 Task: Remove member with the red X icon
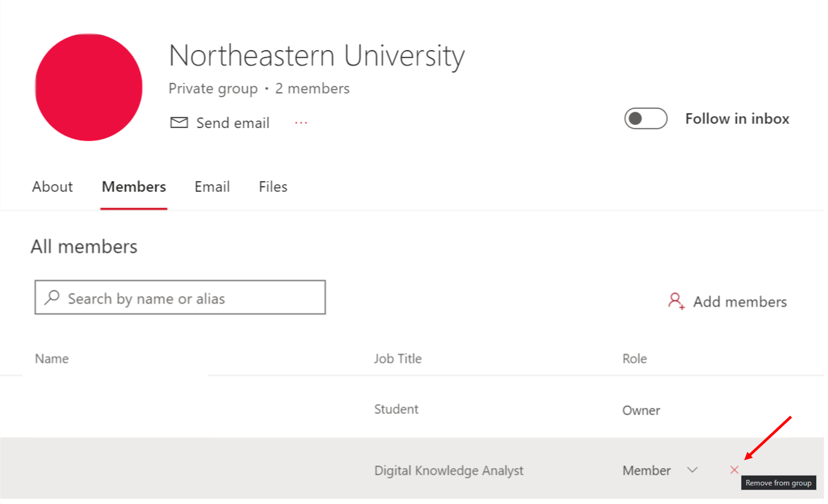[x=734, y=470]
